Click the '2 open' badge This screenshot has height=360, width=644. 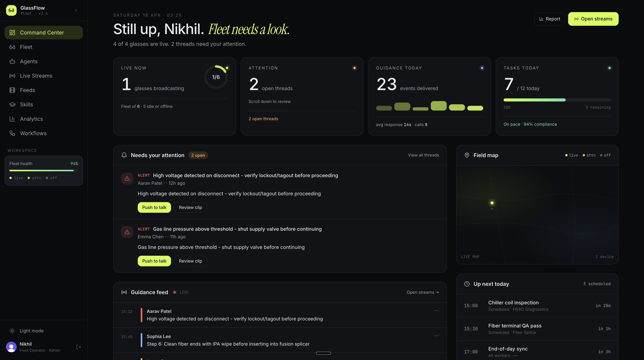[x=198, y=155]
